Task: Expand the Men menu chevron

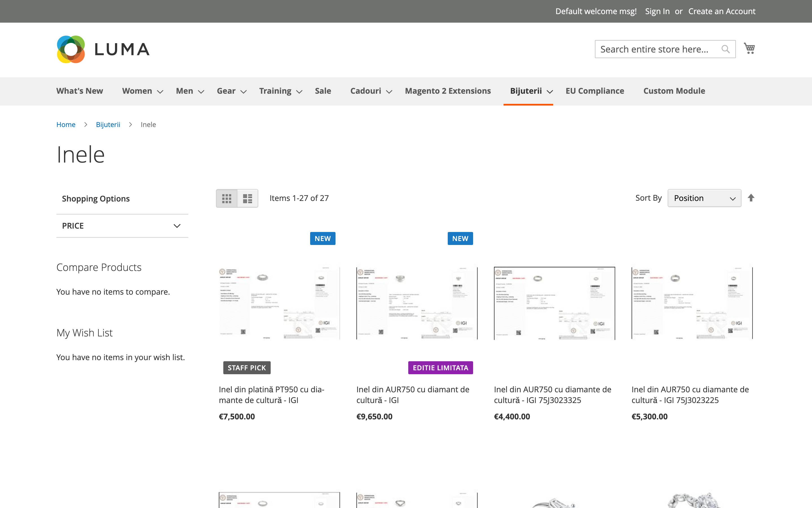Action: (201, 92)
